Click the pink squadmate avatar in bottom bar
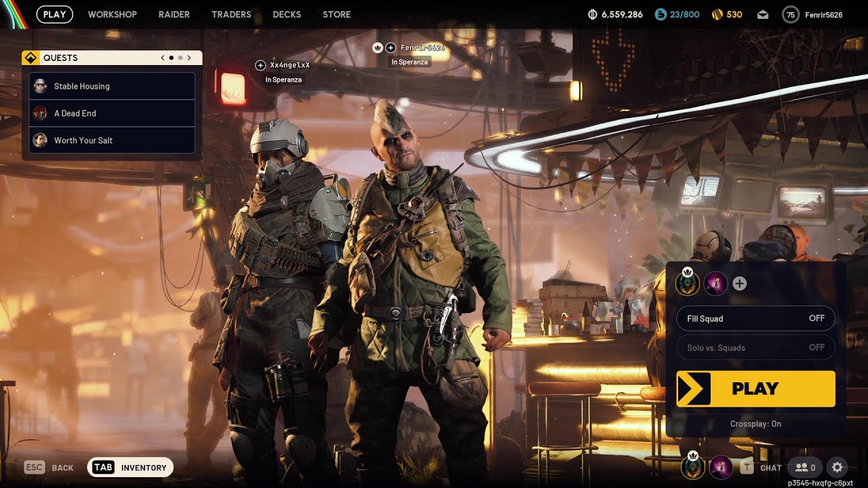 (721, 467)
